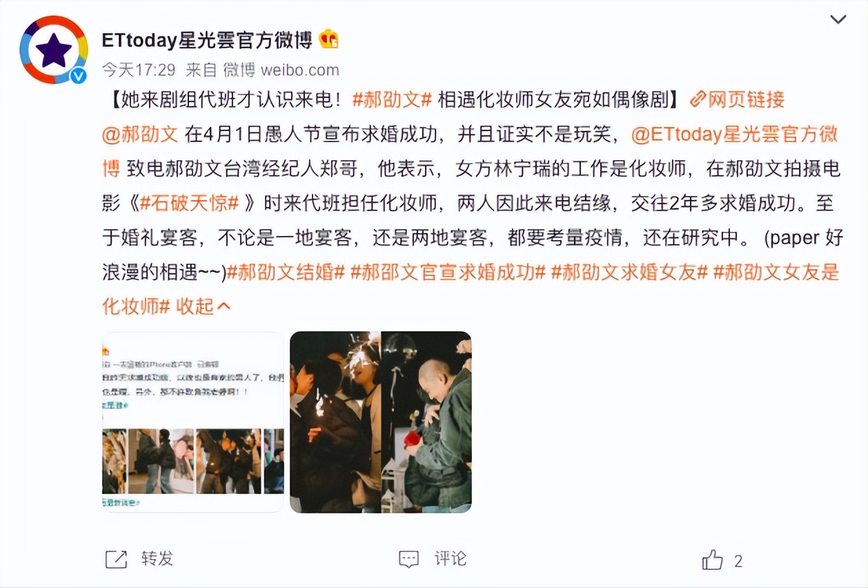Open the post options chevron at top right
Viewport: 868px width, 588px height.
(838, 19)
